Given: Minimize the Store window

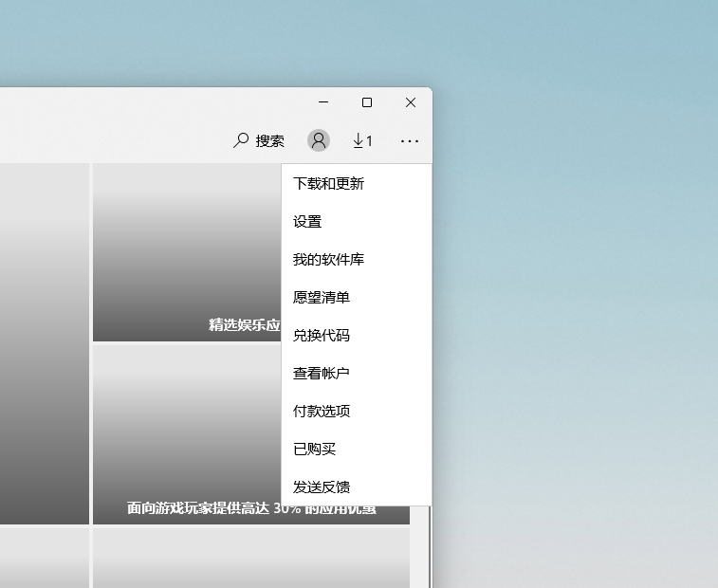Looking at the screenshot, I should click(323, 102).
